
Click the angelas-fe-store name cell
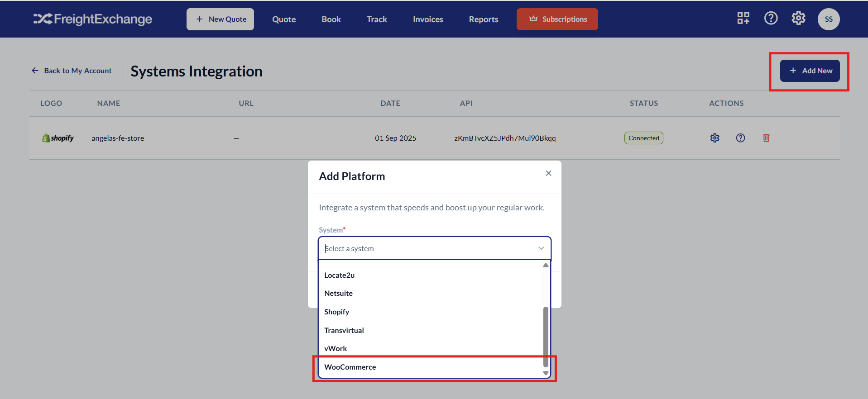coord(118,138)
